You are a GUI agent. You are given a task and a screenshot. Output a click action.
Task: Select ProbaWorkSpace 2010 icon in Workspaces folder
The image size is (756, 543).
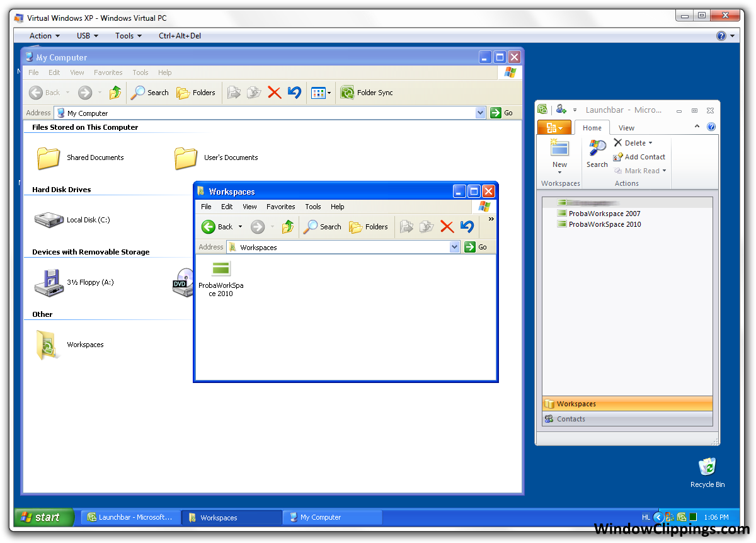pos(221,278)
